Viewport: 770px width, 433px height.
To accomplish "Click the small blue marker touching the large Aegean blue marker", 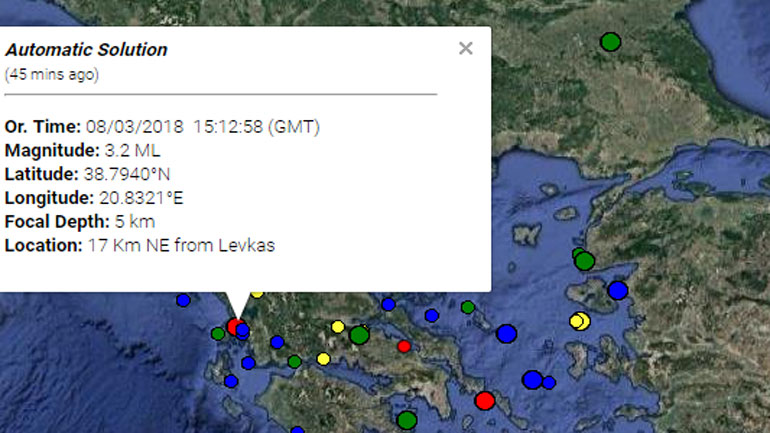I will [549, 382].
